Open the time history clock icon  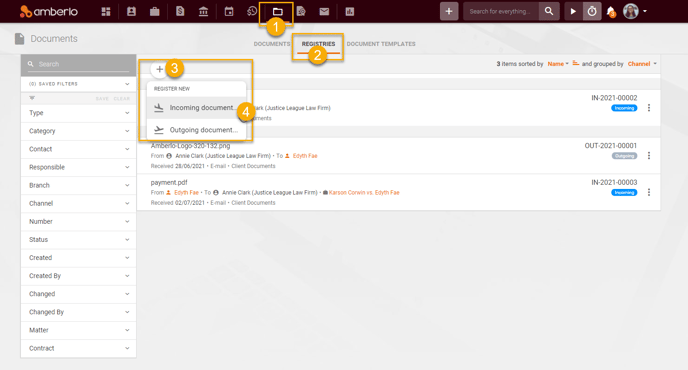coord(252,11)
